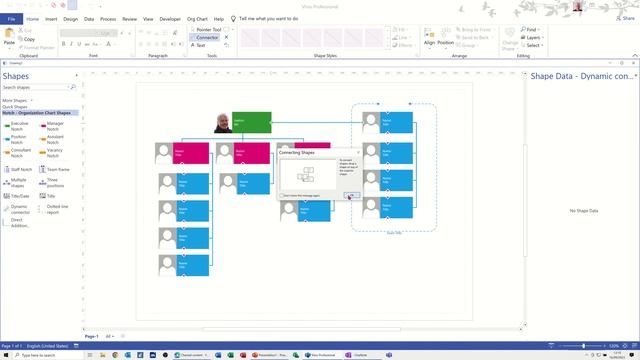Select the Vacancy Notch shape
The width and height of the screenshot is (640, 360).
point(51,153)
